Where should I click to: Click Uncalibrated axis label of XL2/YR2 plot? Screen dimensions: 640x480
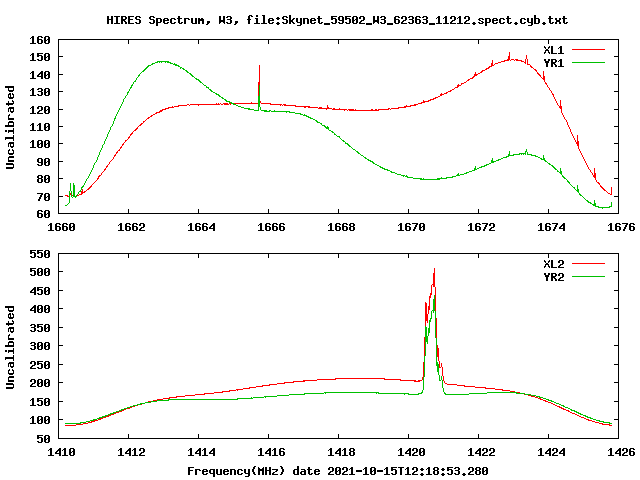(x=10, y=347)
